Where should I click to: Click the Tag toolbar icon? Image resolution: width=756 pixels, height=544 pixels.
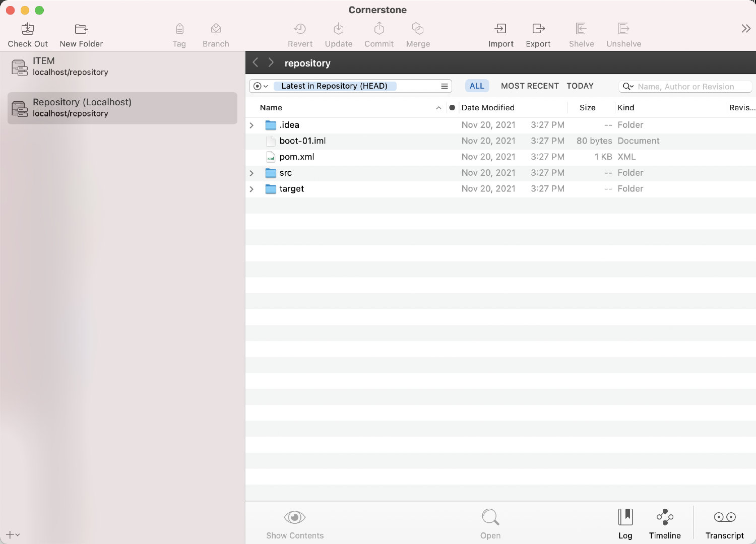click(x=179, y=29)
